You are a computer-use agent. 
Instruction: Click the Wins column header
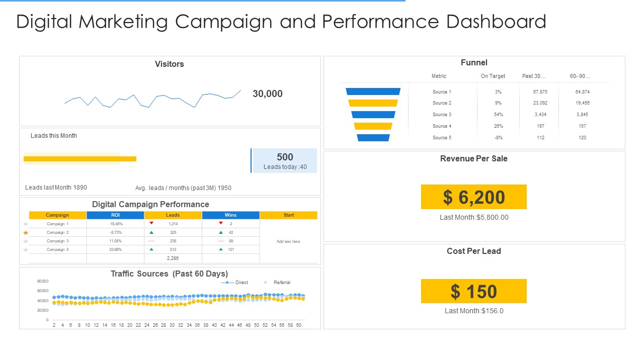tap(230, 215)
